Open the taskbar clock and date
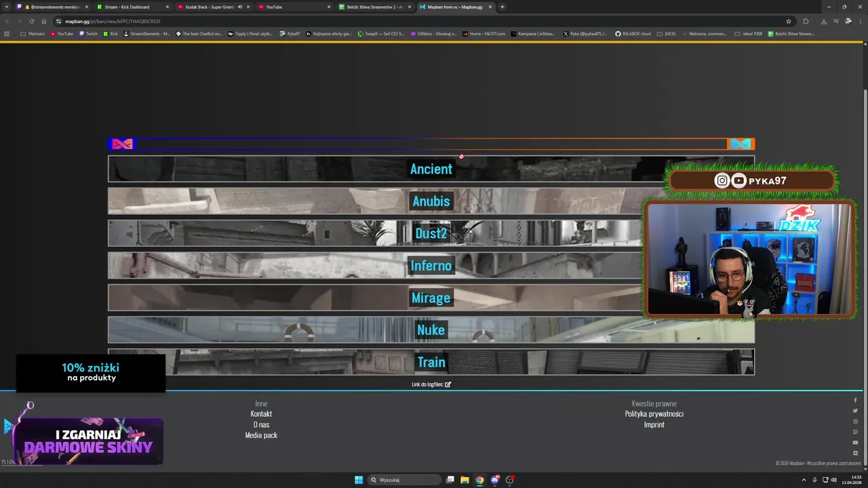Viewport: 868px width, 488px height. point(852,480)
